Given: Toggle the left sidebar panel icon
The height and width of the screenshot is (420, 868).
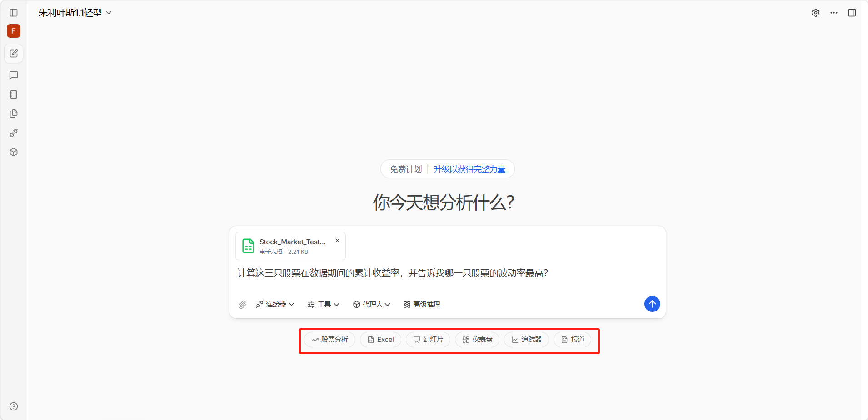Looking at the screenshot, I should coord(14,13).
